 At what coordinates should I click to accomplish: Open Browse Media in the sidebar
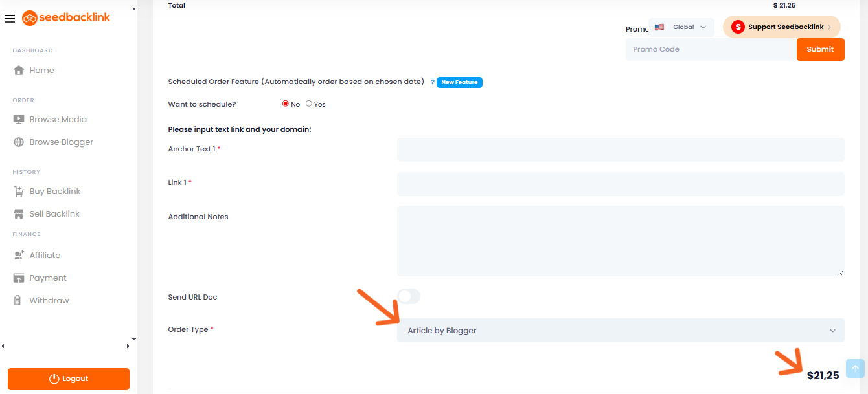(58, 119)
